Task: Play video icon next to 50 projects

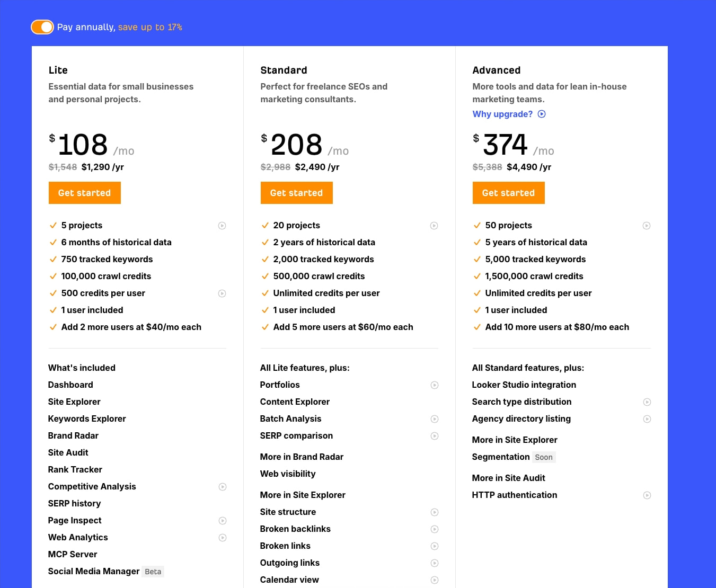Action: 647,226
